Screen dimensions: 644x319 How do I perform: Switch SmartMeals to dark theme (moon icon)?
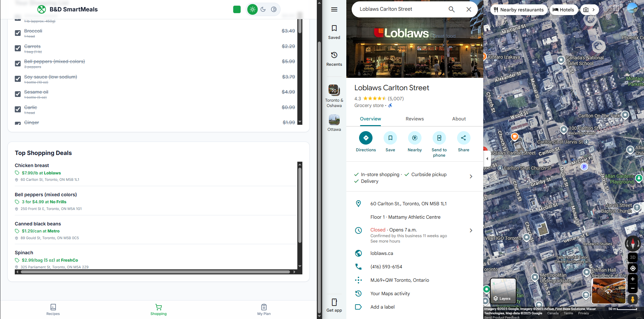click(x=263, y=9)
